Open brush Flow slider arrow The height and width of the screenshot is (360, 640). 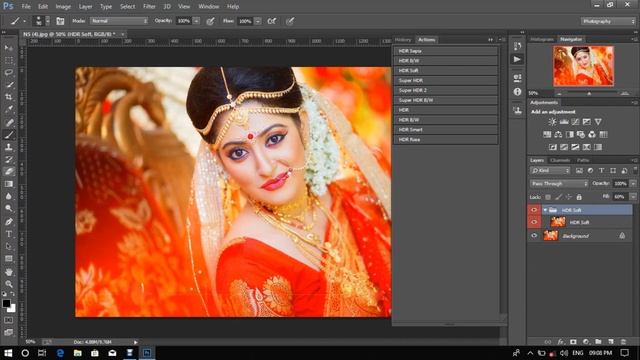(258, 21)
